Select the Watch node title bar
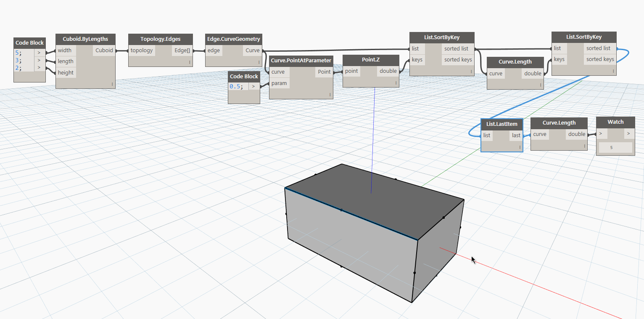This screenshot has height=319, width=644. pyautogui.click(x=615, y=122)
